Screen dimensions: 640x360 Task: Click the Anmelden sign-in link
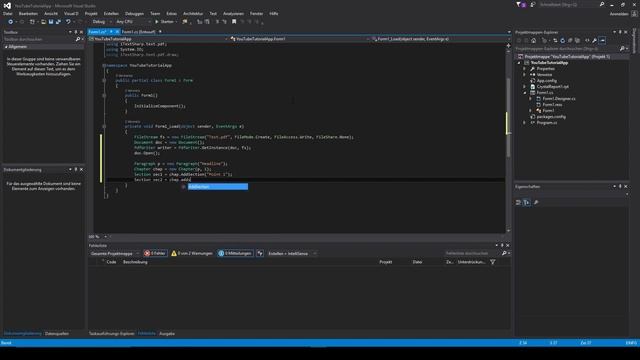[619, 14]
